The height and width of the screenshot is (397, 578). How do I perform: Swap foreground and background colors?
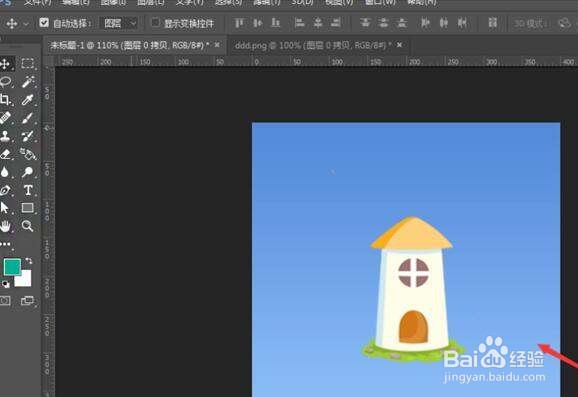pyautogui.click(x=28, y=261)
